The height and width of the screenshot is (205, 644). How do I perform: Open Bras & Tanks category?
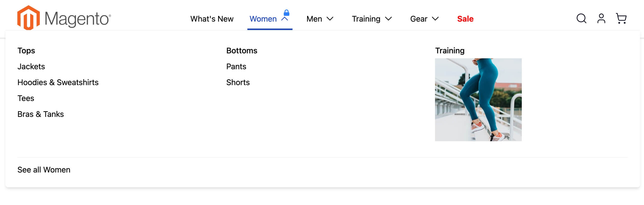[x=41, y=114]
